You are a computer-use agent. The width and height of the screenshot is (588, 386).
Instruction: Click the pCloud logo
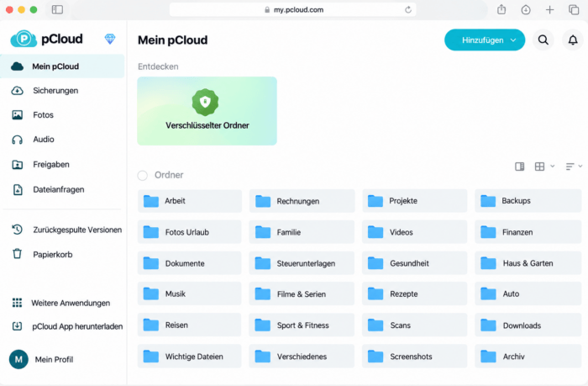click(x=47, y=39)
